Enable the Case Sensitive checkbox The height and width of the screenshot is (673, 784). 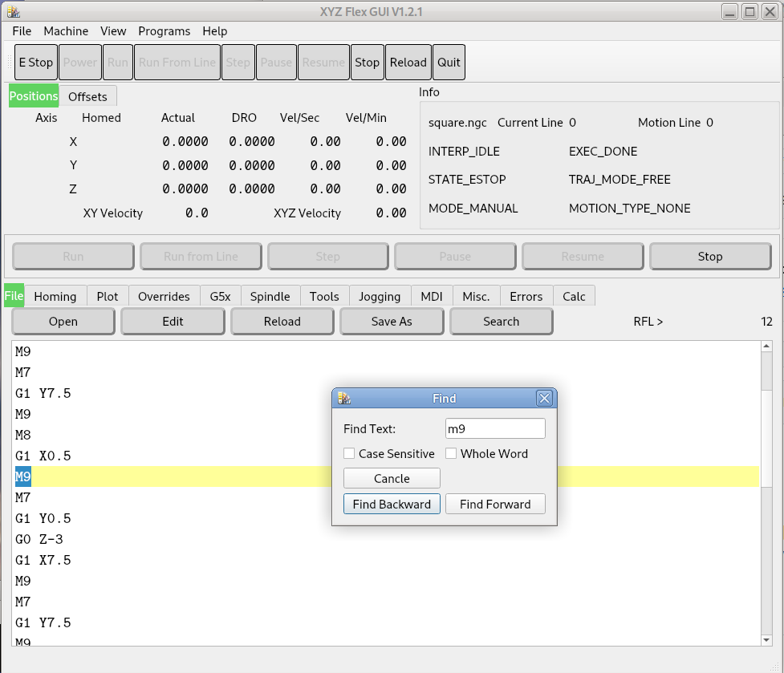(349, 453)
